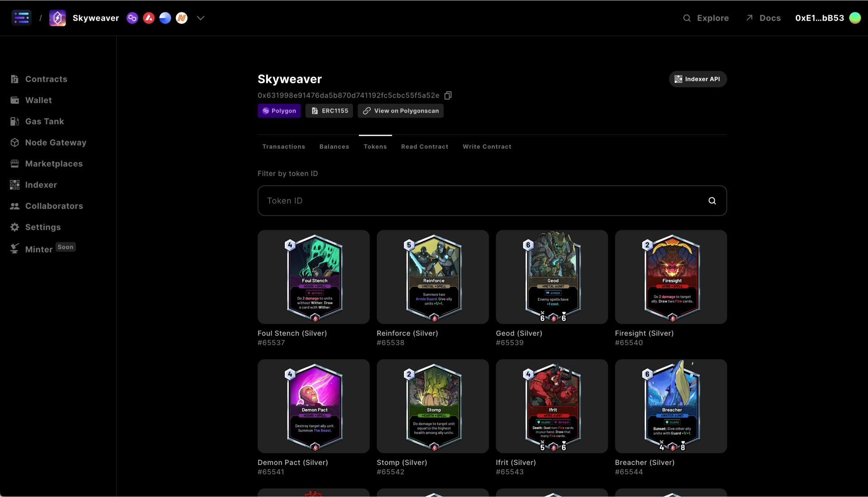Click the Collaborators people icon
Image resolution: width=868 pixels, height=497 pixels.
click(x=14, y=206)
